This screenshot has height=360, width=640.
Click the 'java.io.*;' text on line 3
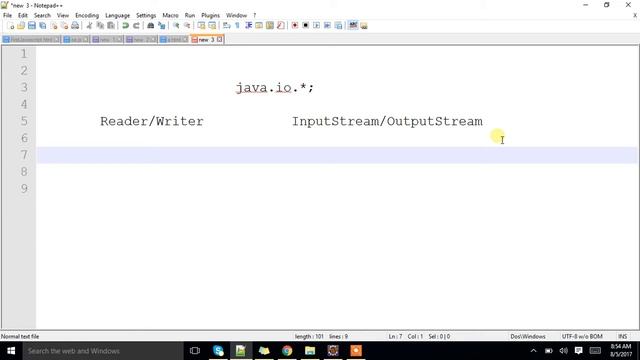pos(275,88)
